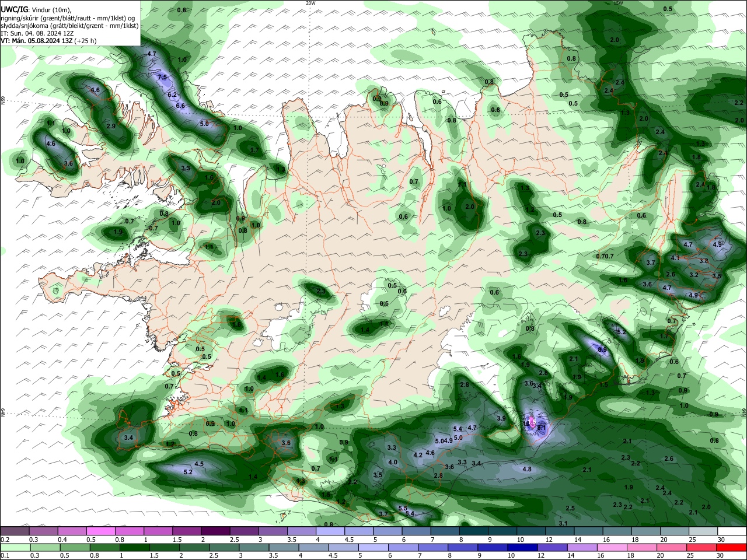Click the '3.2' precipitation value on the map

coord(694,274)
